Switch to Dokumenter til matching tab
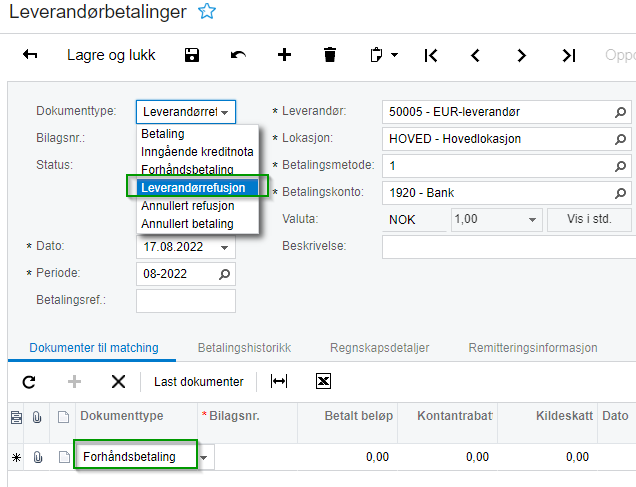Screen dimensions: 636x487 click(94, 348)
